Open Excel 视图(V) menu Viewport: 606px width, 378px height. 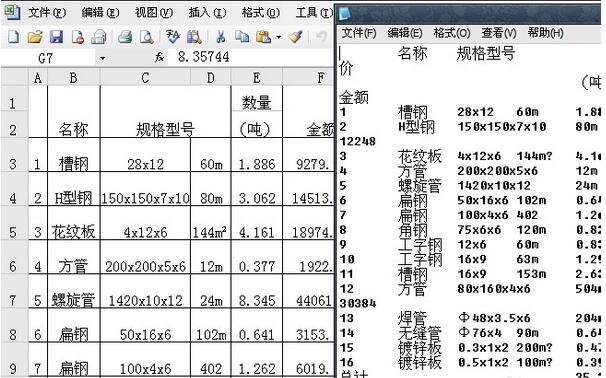[153, 13]
